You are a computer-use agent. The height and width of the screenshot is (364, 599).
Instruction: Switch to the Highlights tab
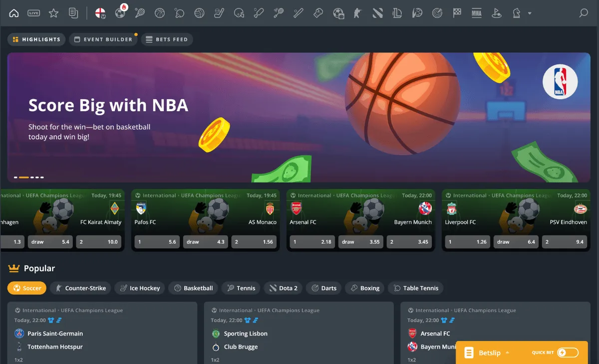[36, 39]
